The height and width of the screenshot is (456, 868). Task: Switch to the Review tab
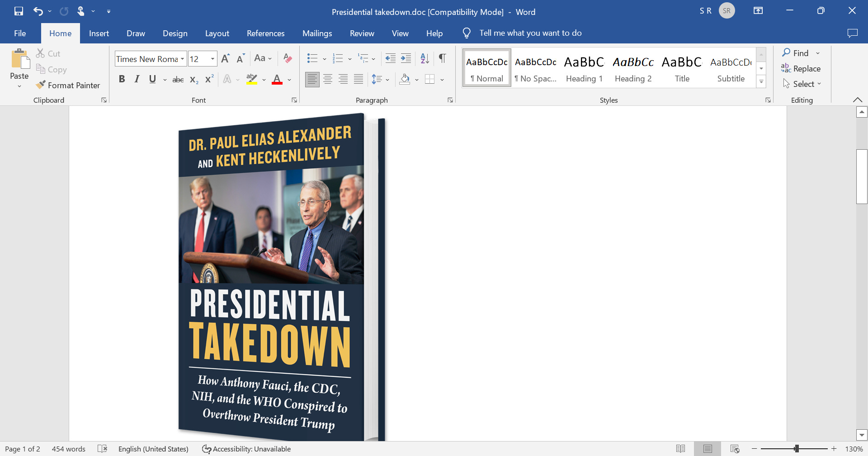tap(362, 33)
